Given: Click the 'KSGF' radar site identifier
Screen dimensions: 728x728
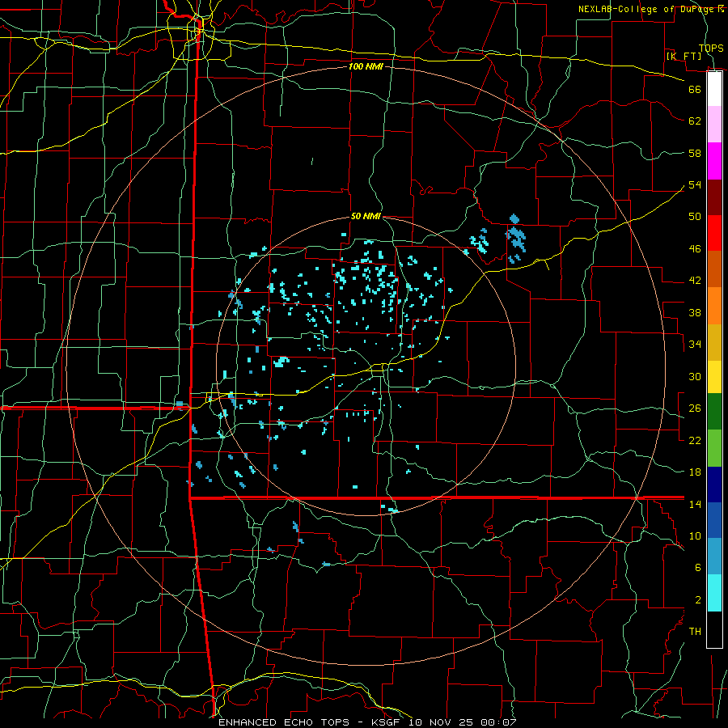Looking at the screenshot, I should pyautogui.click(x=385, y=722).
